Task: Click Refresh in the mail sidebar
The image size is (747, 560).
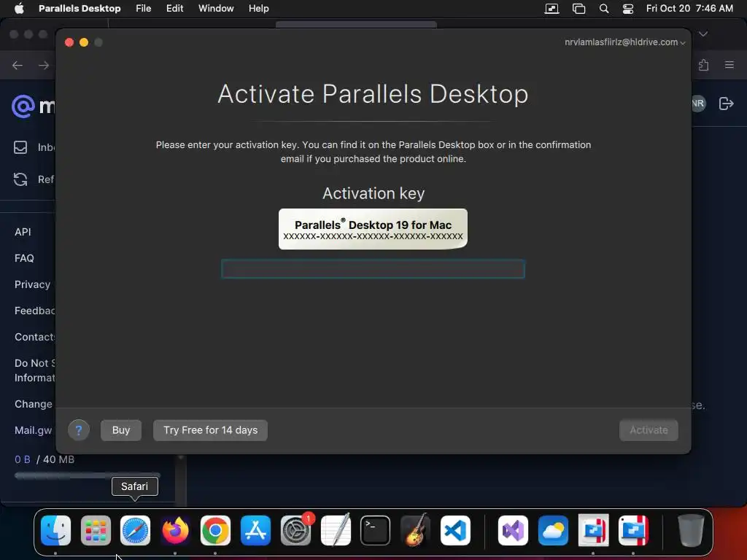Action: tap(34, 179)
